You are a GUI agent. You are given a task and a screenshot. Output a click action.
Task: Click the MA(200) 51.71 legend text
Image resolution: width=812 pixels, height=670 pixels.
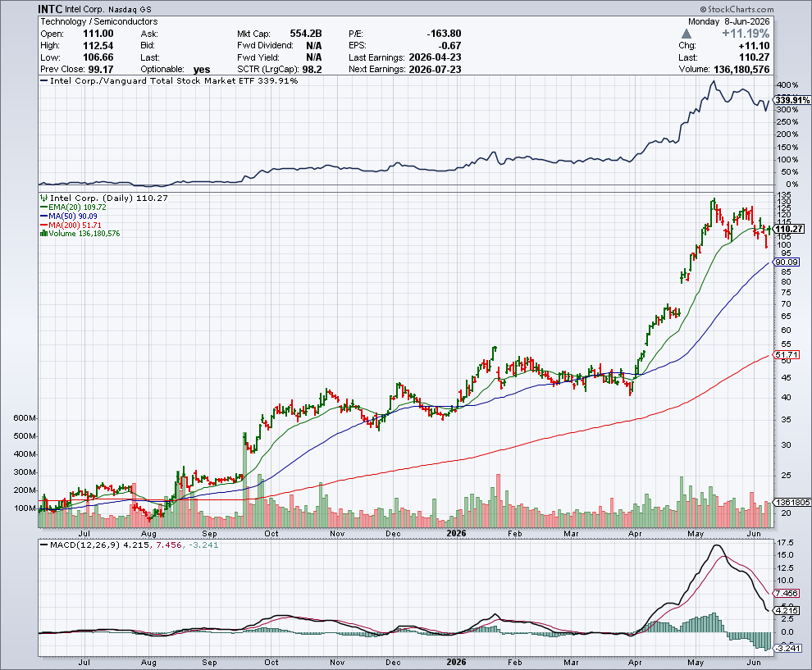click(75, 226)
